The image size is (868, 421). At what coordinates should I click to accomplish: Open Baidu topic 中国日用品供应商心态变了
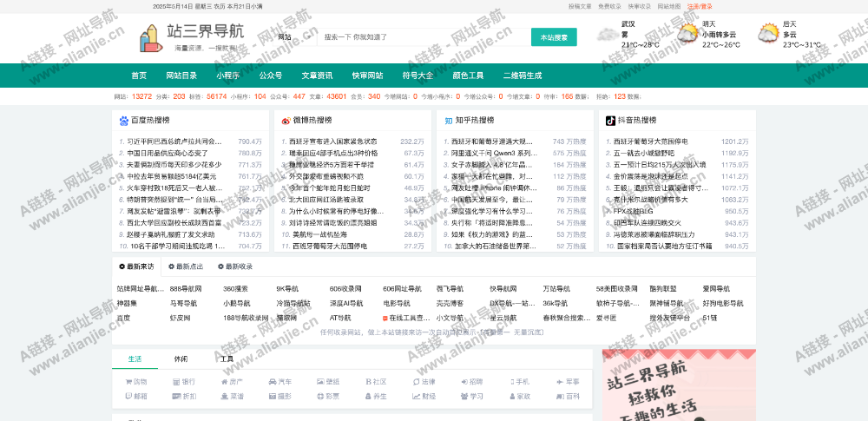pyautogui.click(x=168, y=153)
